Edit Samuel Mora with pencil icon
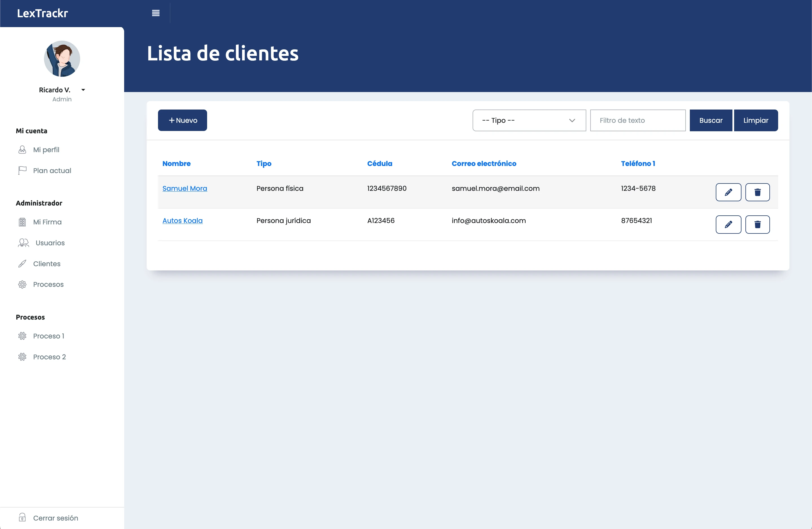Screen dimensions: 812x529 coord(728,192)
